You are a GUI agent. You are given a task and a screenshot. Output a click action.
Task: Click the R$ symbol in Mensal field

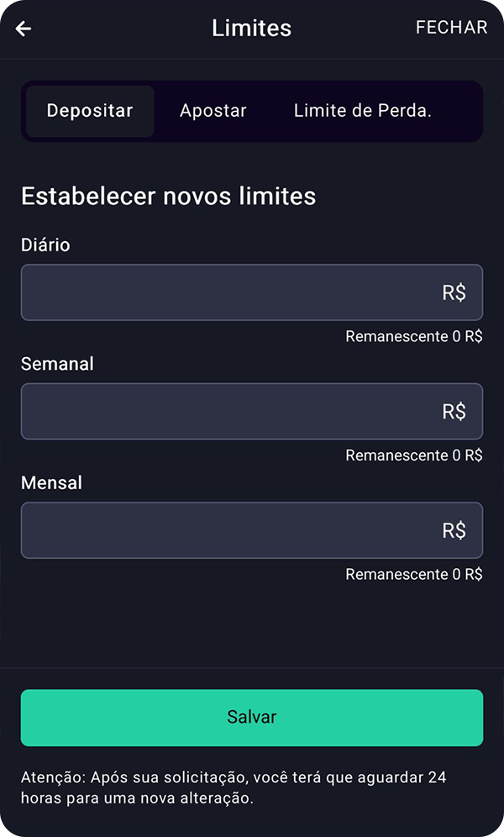click(454, 530)
